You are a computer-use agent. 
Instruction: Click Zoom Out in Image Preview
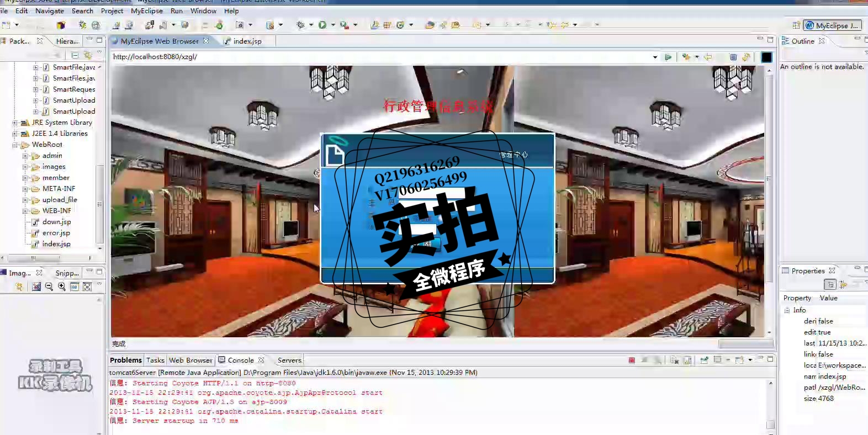click(49, 287)
